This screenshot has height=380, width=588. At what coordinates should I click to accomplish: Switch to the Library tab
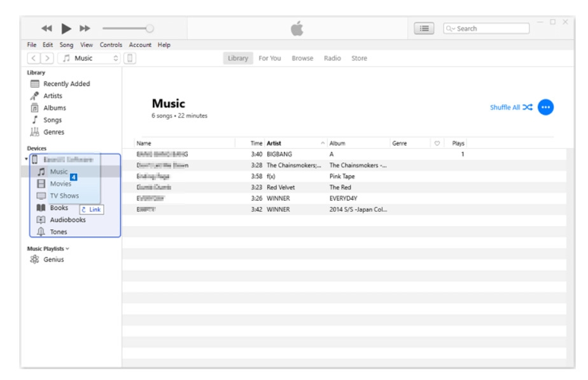pyautogui.click(x=238, y=58)
